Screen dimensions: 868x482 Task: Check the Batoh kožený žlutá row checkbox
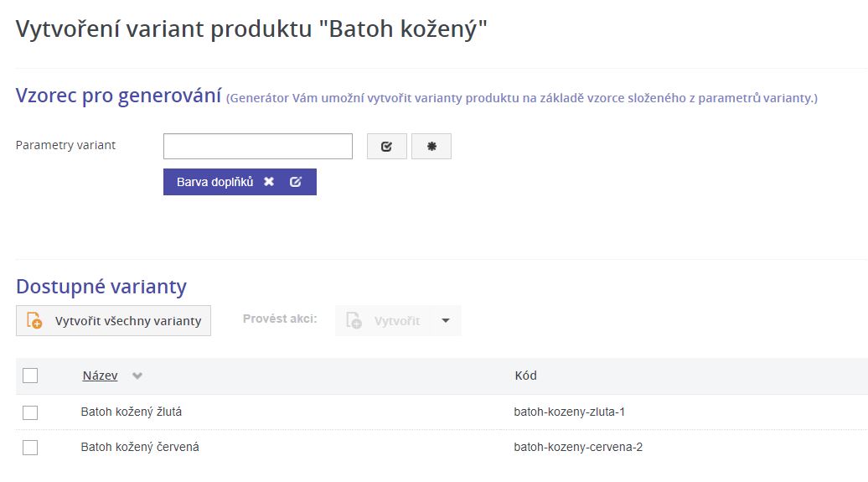click(30, 412)
